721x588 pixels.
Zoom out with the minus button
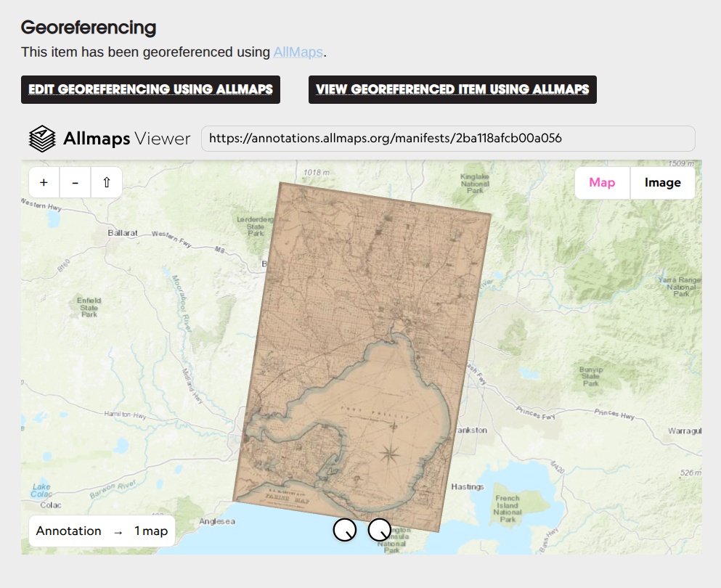click(76, 183)
